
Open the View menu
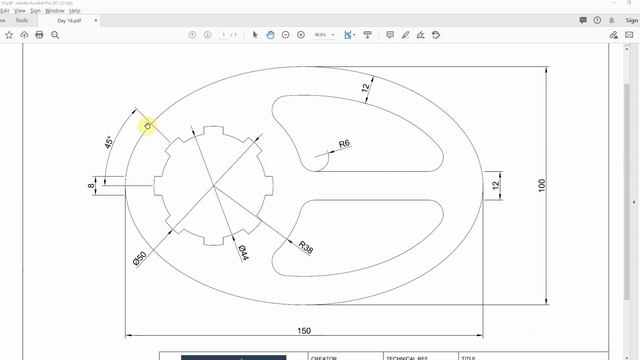(x=20, y=11)
